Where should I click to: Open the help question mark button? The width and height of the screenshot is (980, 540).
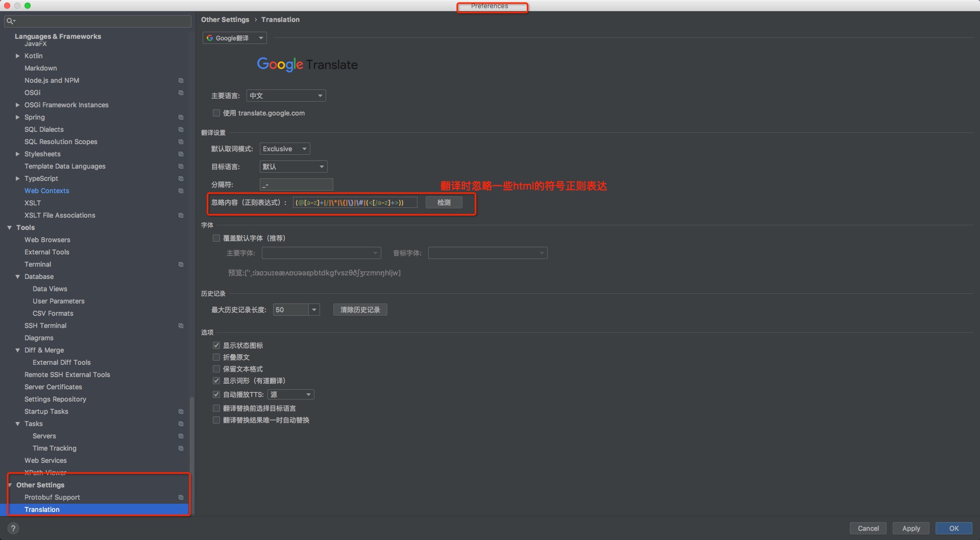13,529
